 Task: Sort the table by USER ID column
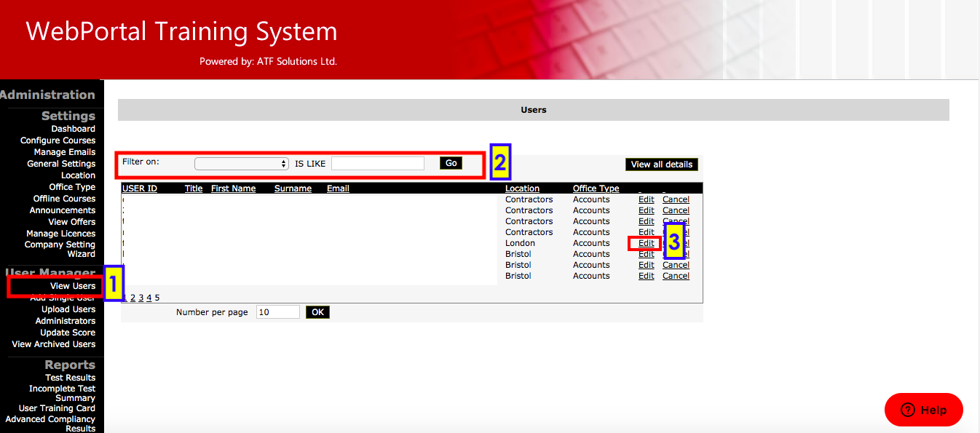tap(140, 188)
